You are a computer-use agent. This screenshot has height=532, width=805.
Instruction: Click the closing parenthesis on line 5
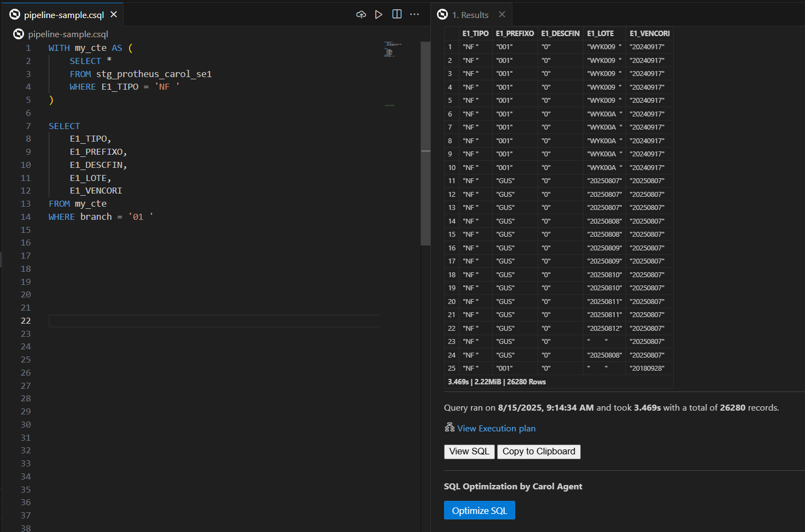(51, 100)
